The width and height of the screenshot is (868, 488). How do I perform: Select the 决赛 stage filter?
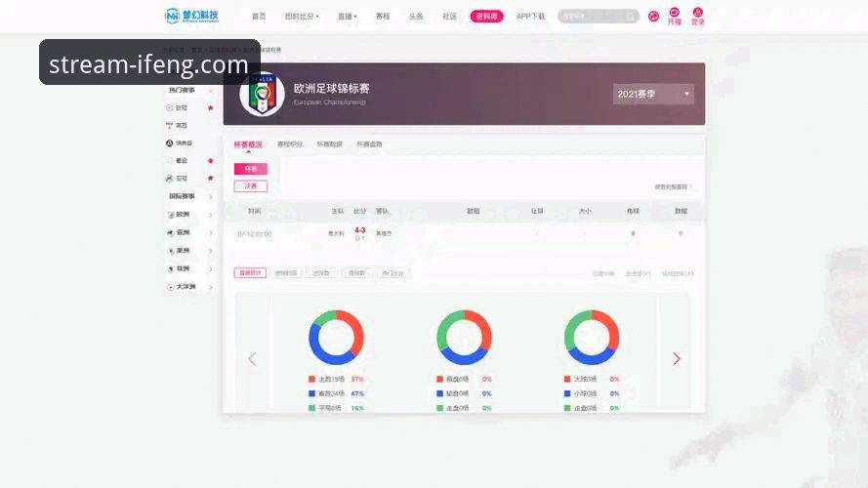(x=250, y=186)
